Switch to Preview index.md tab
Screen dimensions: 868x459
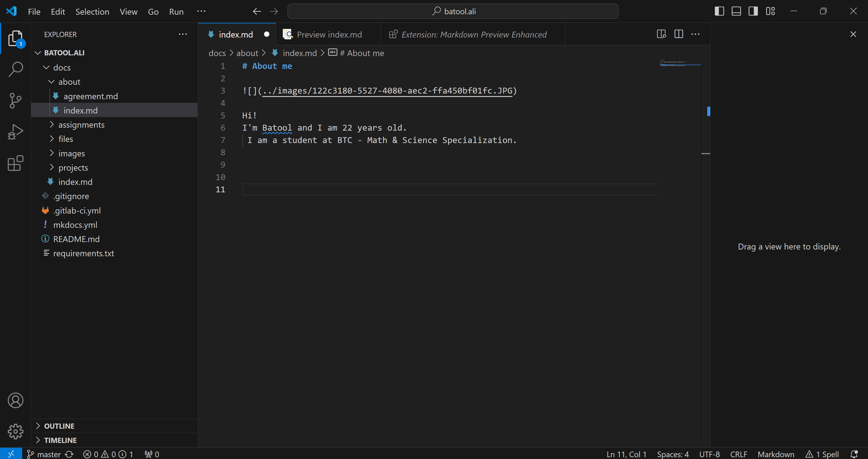[x=328, y=34]
